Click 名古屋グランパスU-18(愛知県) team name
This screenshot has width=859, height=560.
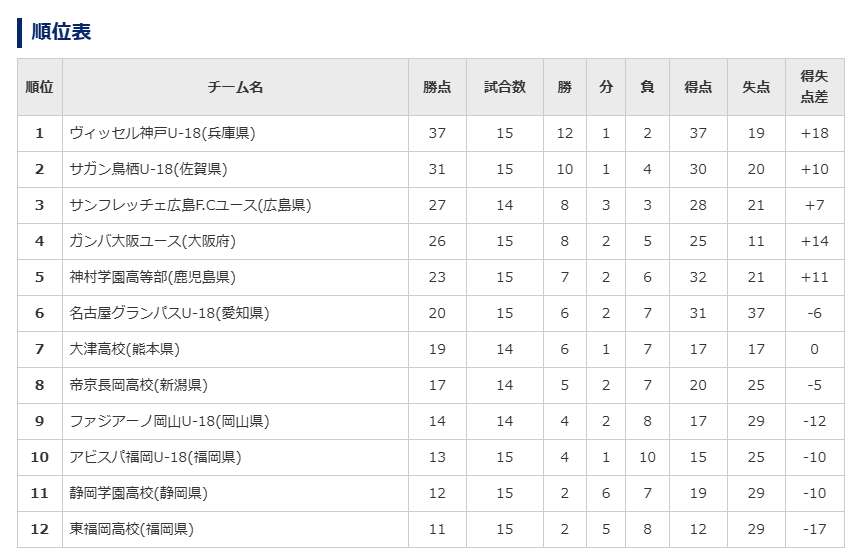coord(169,313)
